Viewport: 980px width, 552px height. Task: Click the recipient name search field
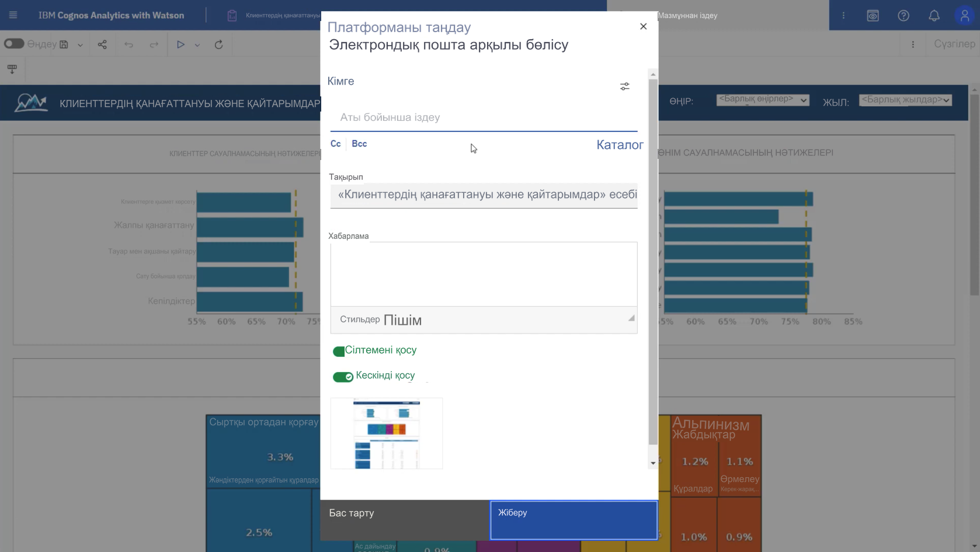484,117
